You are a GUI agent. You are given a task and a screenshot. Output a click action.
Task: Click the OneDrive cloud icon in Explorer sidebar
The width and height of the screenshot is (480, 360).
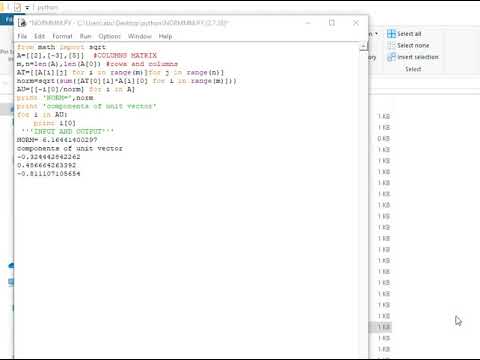(11, 266)
